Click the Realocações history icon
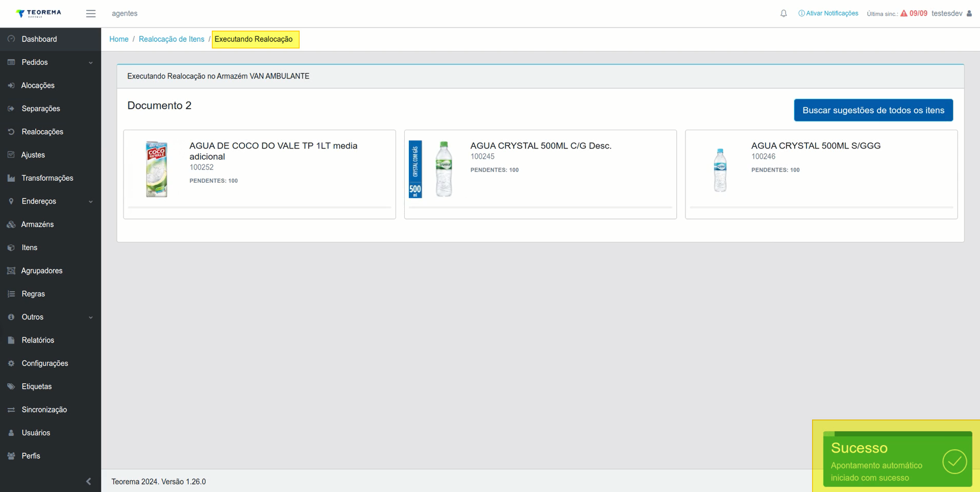Viewport: 980px width, 492px height. [x=11, y=132]
